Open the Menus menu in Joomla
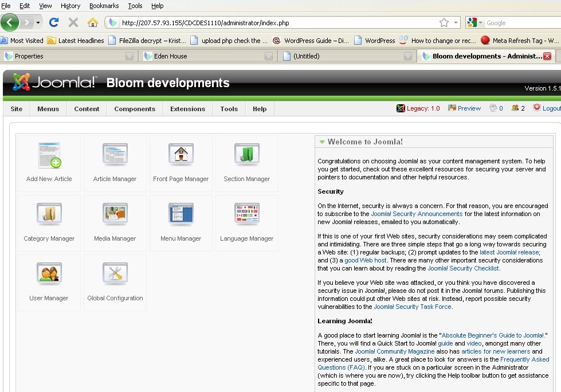Screen dimensions: 561x392 click(48, 109)
